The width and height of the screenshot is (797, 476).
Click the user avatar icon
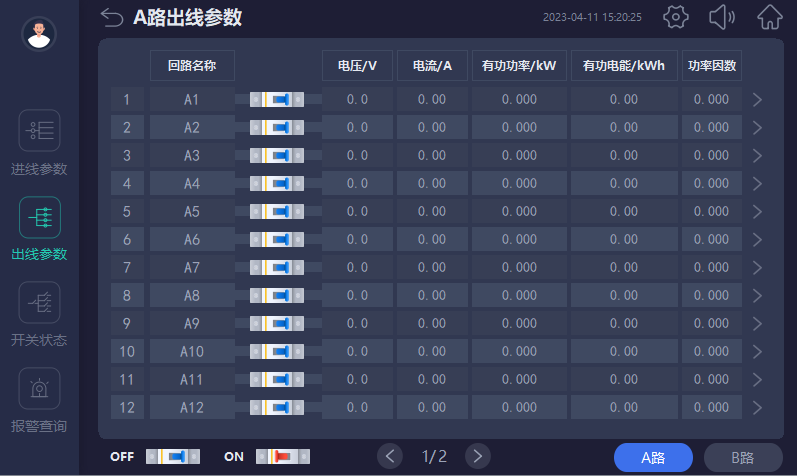click(39, 35)
